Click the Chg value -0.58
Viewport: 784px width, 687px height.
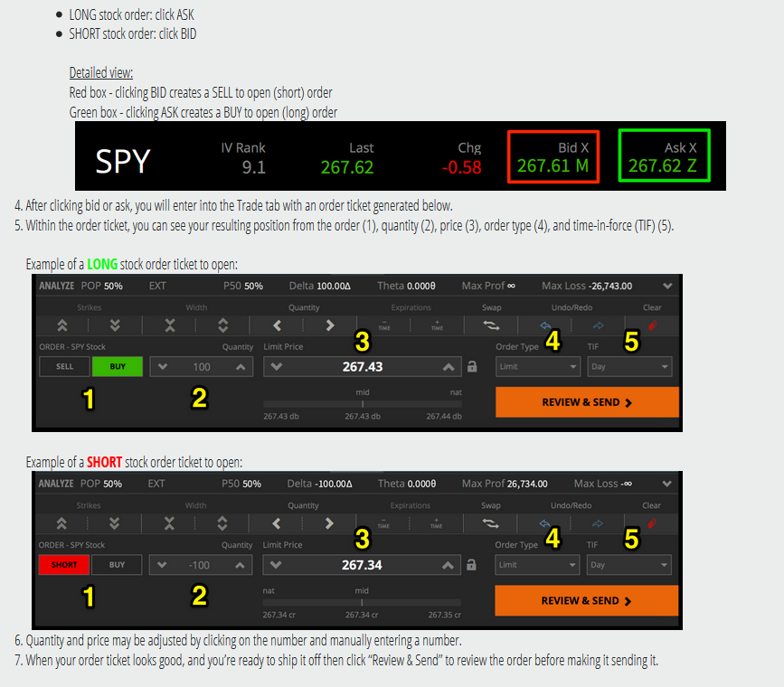coord(461,167)
